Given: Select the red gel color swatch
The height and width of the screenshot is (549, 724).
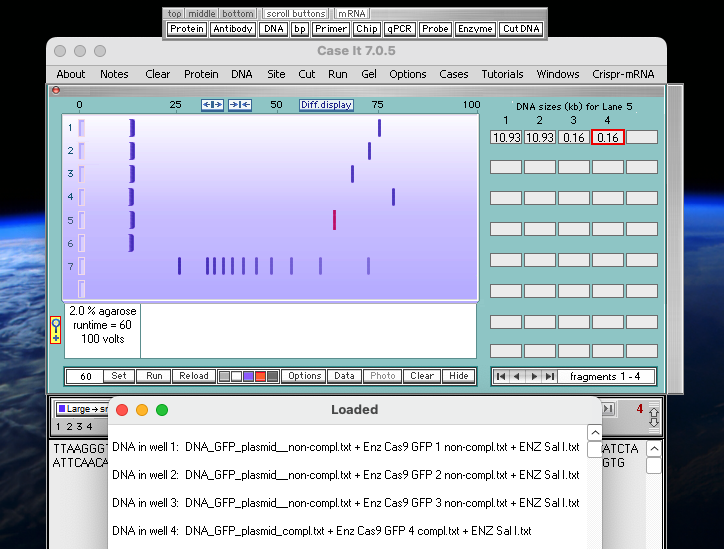Looking at the screenshot, I should click(260, 376).
